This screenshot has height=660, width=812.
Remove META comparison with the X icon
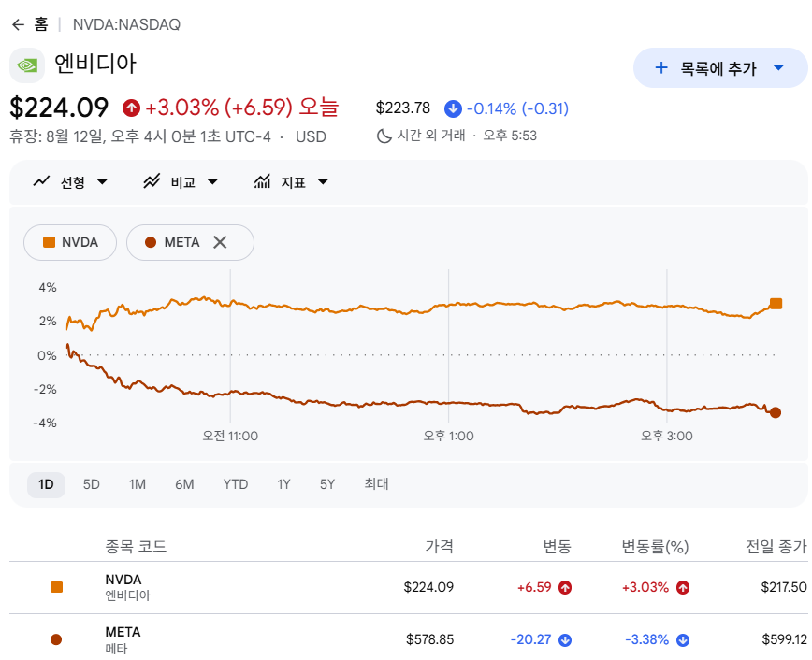pos(220,242)
